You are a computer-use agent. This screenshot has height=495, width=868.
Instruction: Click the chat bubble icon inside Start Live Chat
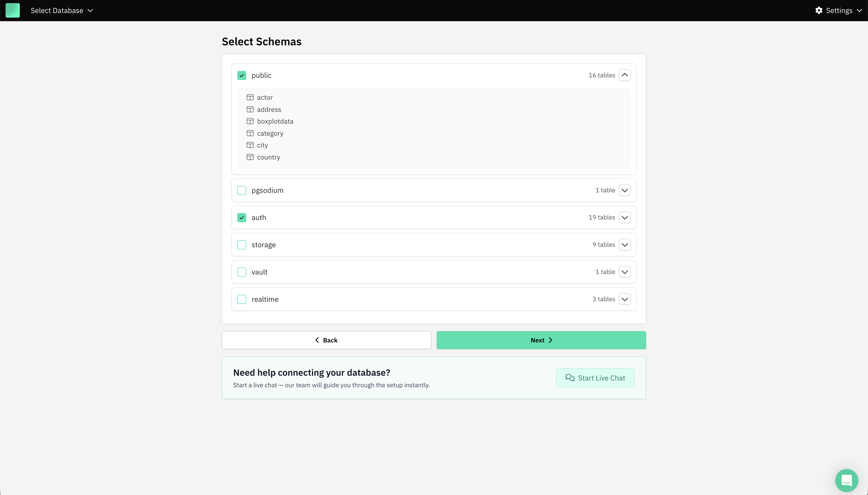(570, 377)
